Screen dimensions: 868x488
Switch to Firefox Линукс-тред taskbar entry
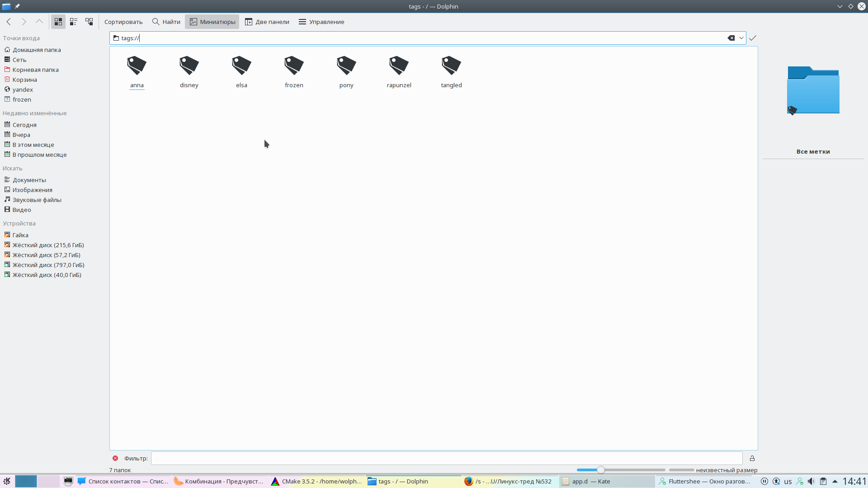coord(510,481)
